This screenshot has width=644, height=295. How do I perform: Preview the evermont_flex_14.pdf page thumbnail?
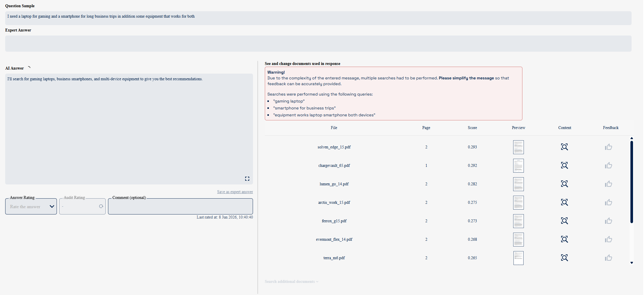click(518, 240)
